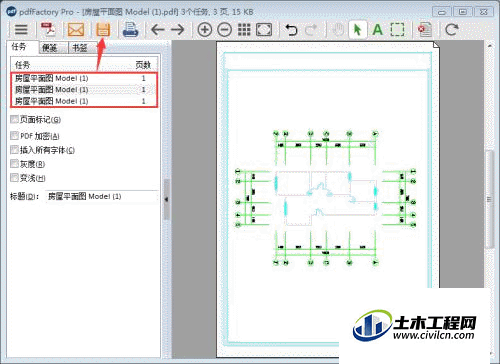Show page thumbnails grid view
The image size is (500, 364).
(x=244, y=30)
